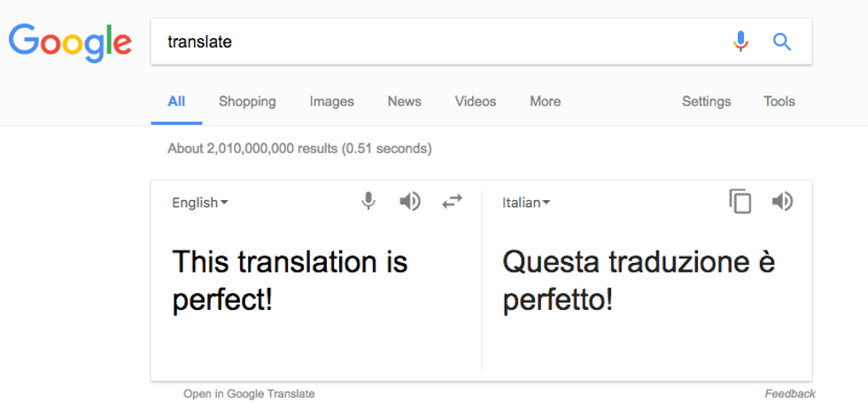Viewport: 868px width, 417px height.
Task: Click the blue magnifying glass search icon
Action: click(x=782, y=42)
